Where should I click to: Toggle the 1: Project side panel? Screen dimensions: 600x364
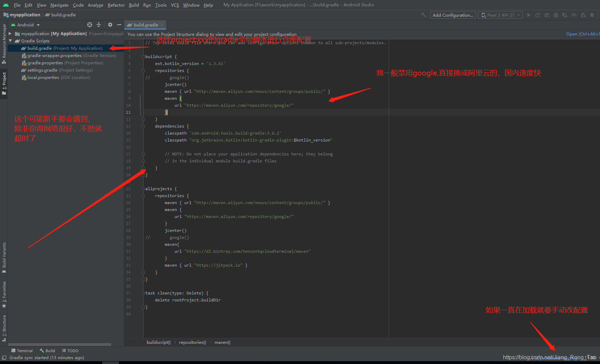click(x=4, y=83)
